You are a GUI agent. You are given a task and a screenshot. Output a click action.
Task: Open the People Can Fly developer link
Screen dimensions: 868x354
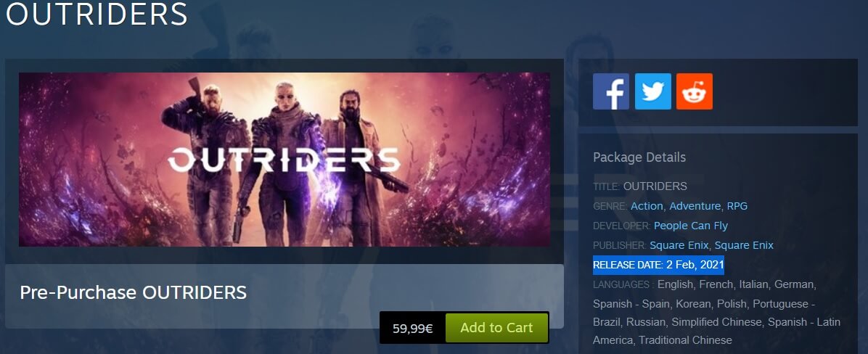pyautogui.click(x=691, y=226)
